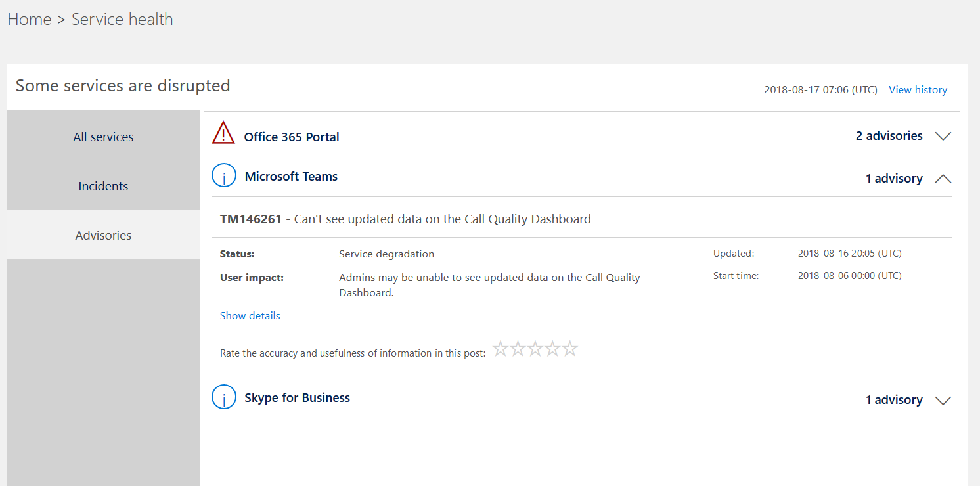Click the info icon beside Skype for Business

pyautogui.click(x=223, y=397)
